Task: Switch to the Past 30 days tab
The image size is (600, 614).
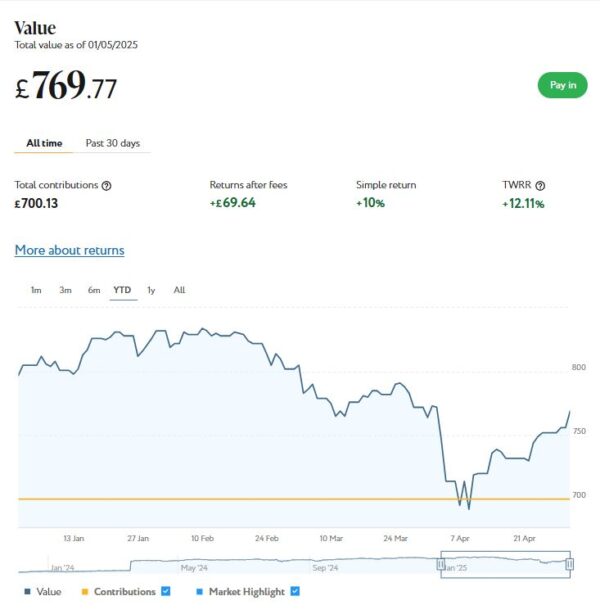Action: tap(112, 143)
